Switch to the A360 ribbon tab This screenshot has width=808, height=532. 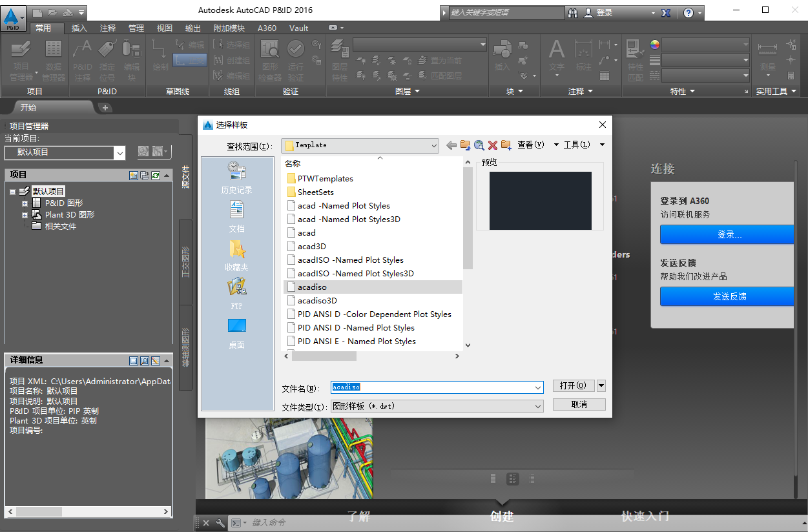[x=267, y=28]
